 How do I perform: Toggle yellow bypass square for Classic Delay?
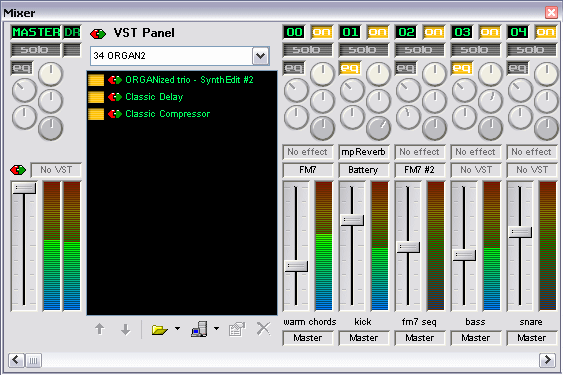tap(96, 97)
